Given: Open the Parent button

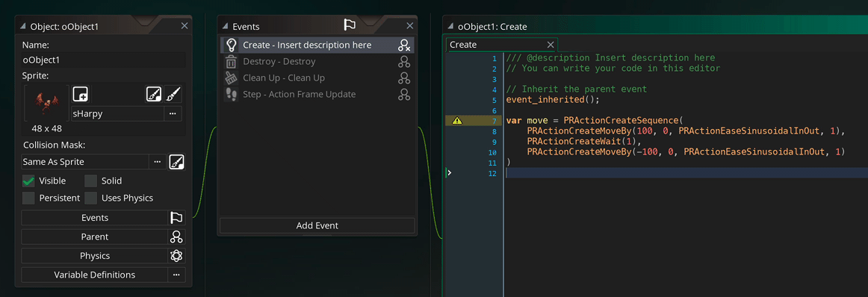Looking at the screenshot, I should point(95,237).
